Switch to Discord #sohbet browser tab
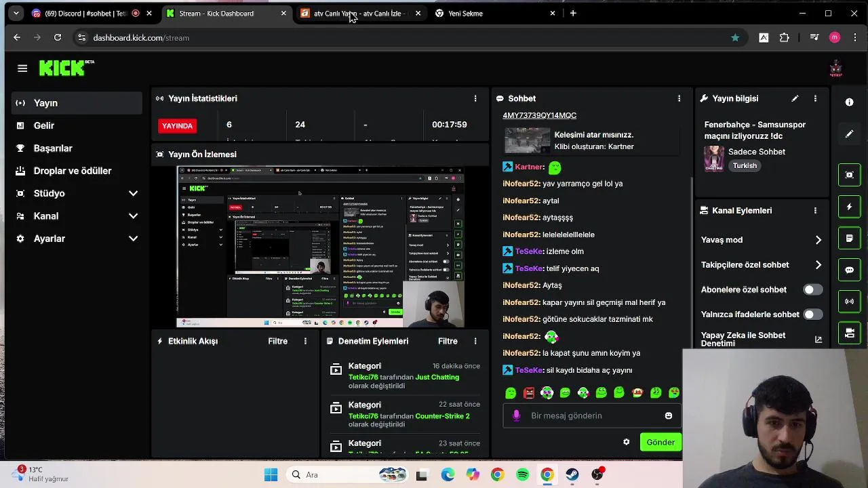Screen dimensions: 868x488 point(85,13)
